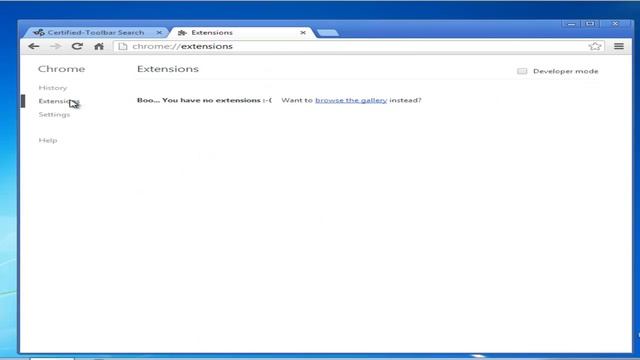The height and width of the screenshot is (360, 640).
Task: Open a new tab
Action: (x=327, y=33)
